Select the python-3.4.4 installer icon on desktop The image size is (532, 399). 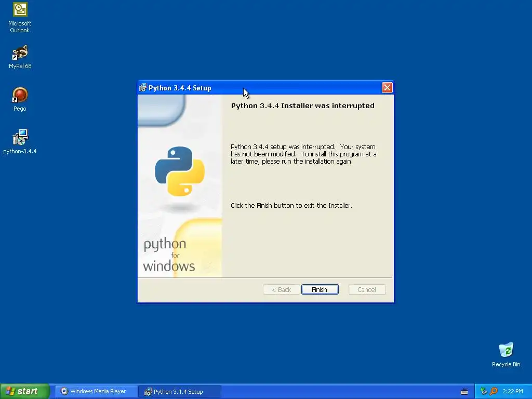tap(20, 142)
